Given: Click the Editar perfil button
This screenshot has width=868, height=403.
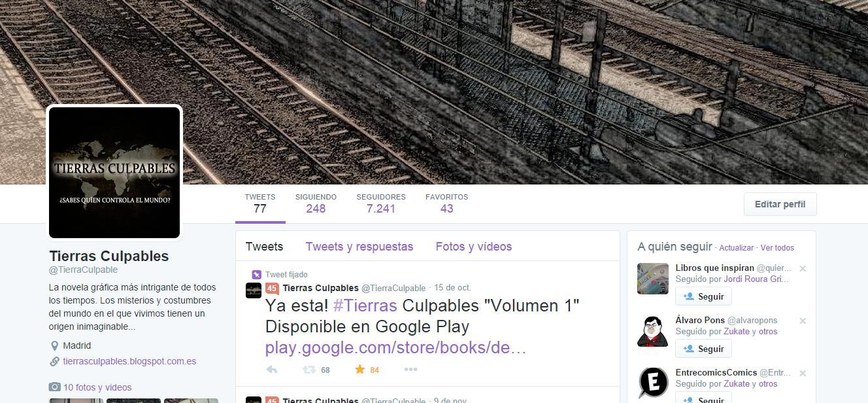Looking at the screenshot, I should click(780, 204).
